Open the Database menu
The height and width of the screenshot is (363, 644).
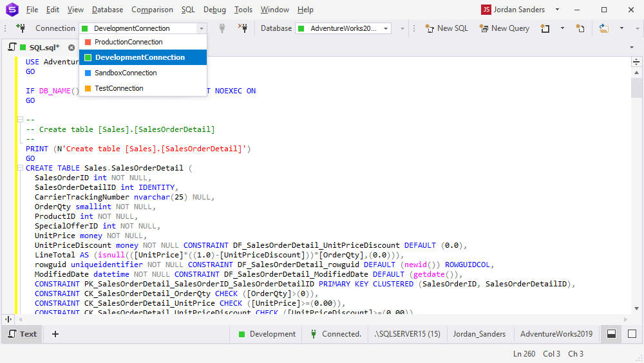[x=108, y=10]
